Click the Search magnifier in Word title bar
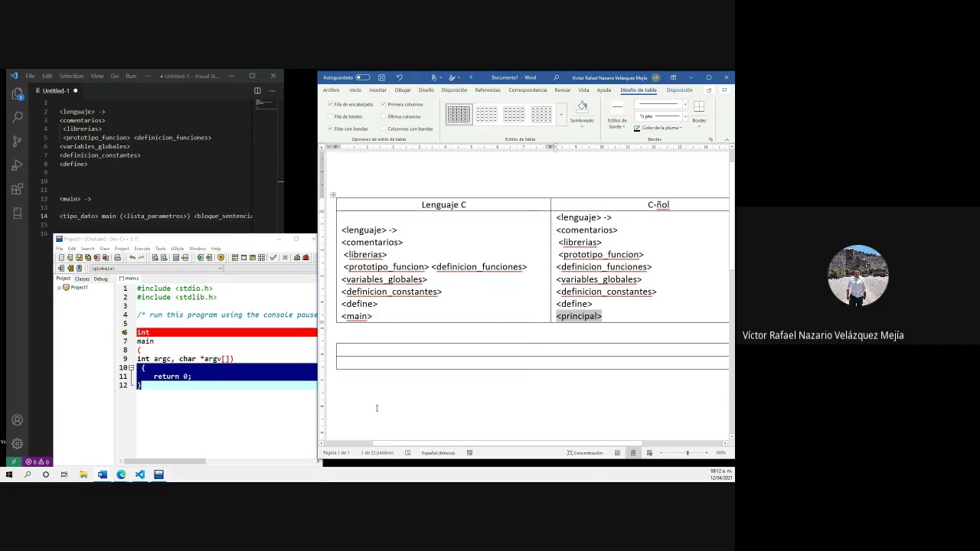Screen dimensions: 980x551 point(556,77)
